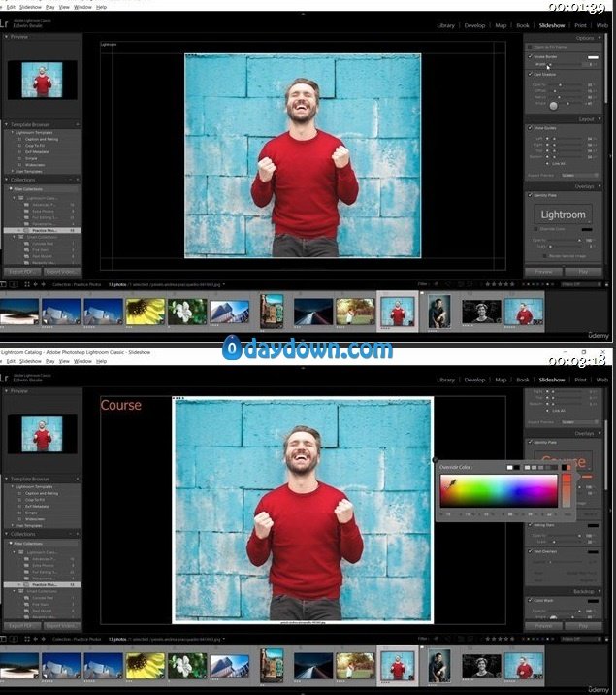Click the star rating filter in the upper filmstrip bar
Image resolution: width=616 pixels, height=695 pixels.
[x=500, y=284]
